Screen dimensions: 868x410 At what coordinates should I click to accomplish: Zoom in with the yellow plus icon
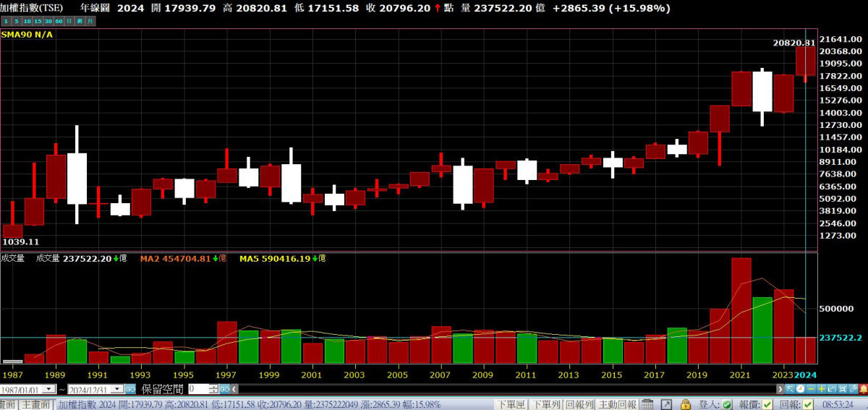point(821,389)
